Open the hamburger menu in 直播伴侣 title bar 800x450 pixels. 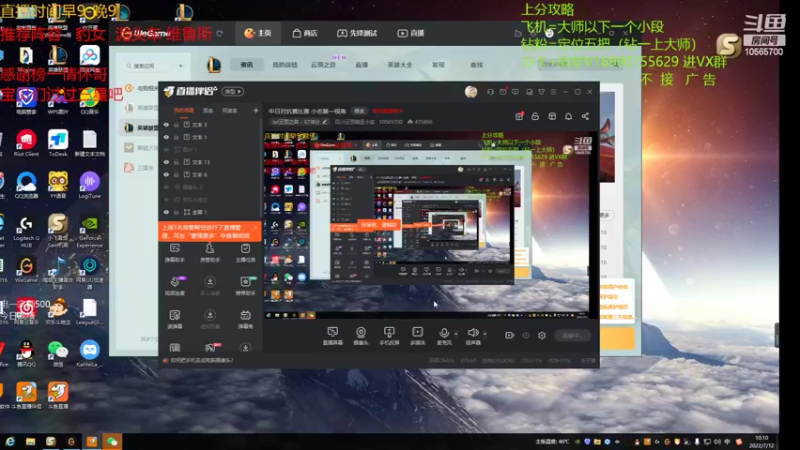click(554, 92)
